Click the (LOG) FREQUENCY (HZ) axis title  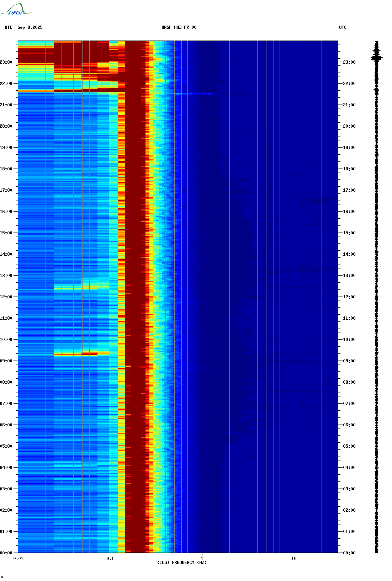coord(182,563)
